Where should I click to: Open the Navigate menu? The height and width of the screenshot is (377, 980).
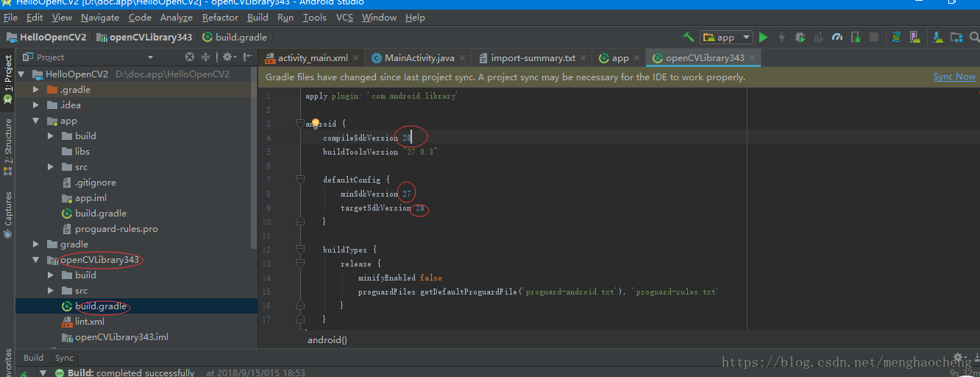(x=100, y=17)
